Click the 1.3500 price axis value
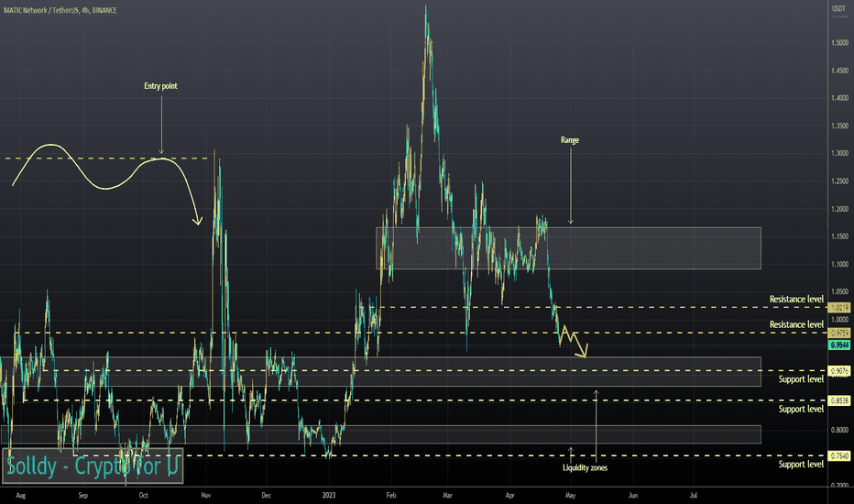 [840, 126]
